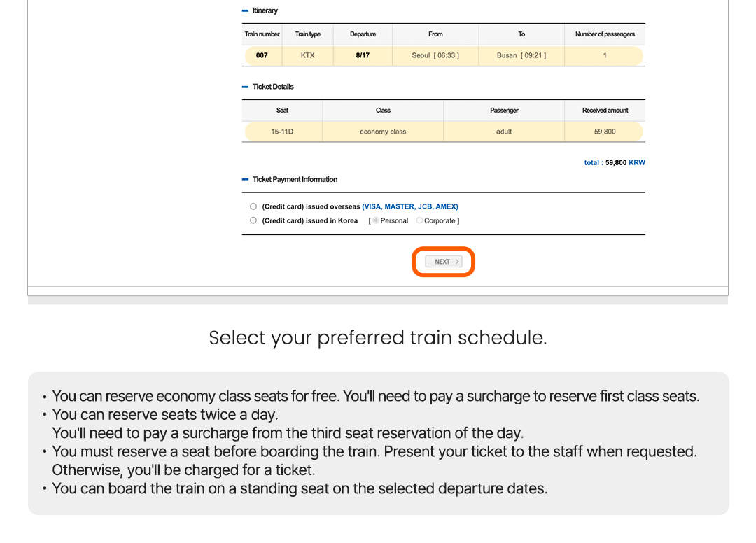
Task: Click the VISA, MASTER, JCB, AMEX text
Action: (410, 206)
